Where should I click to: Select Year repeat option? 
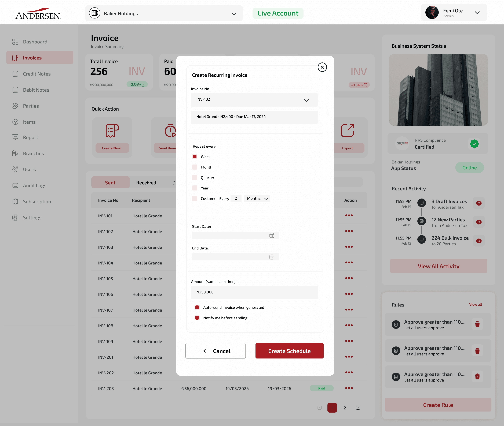195,188
